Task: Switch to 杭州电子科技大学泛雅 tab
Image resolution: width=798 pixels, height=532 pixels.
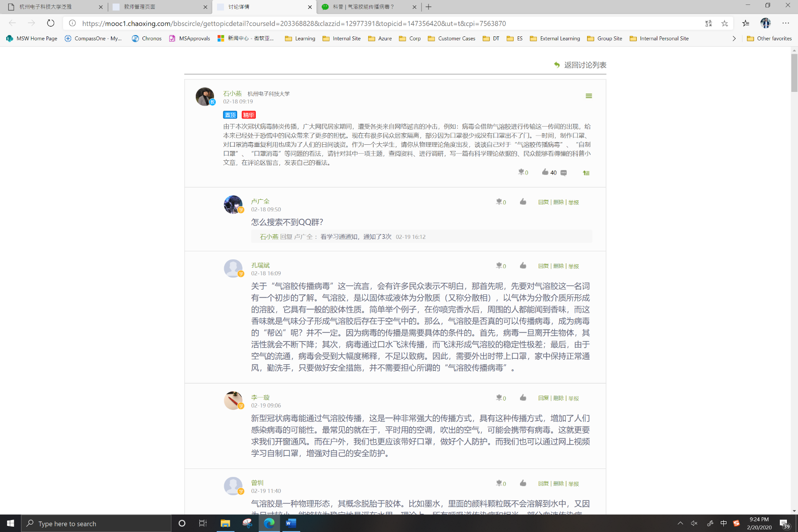Action: (x=55, y=7)
